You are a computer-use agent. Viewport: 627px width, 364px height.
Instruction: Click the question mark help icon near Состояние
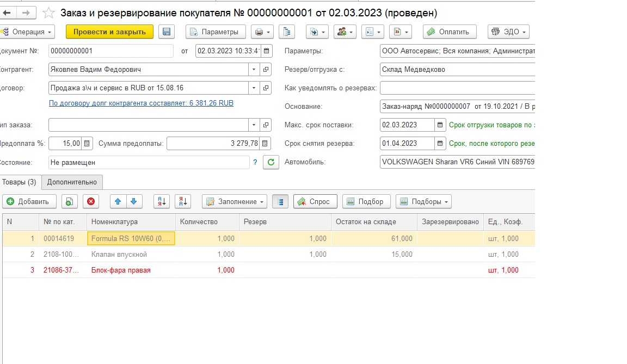255,162
